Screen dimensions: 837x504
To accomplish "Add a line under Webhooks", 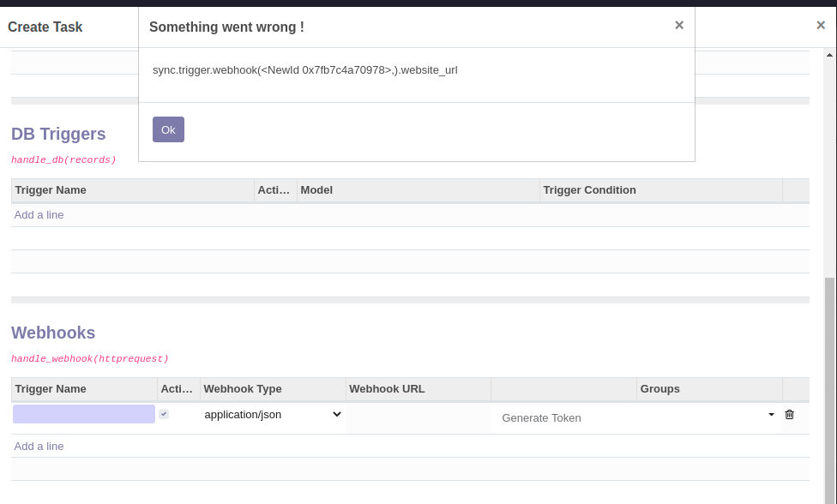I will (x=39, y=446).
